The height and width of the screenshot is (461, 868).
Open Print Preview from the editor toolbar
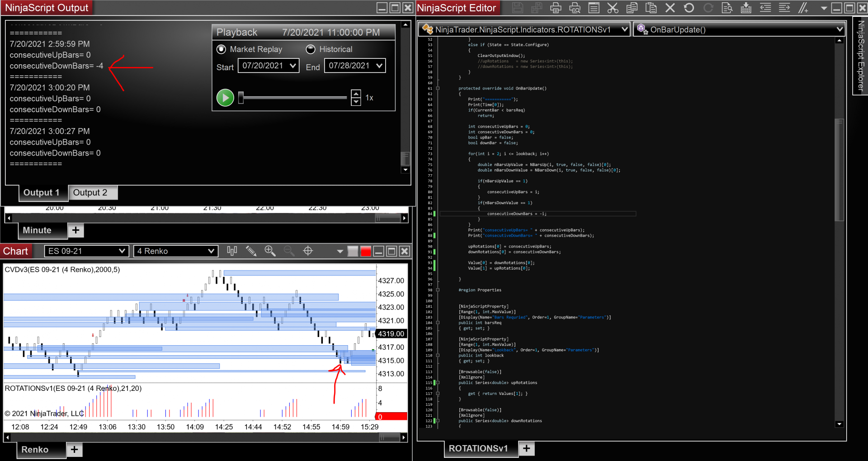pyautogui.click(x=575, y=8)
